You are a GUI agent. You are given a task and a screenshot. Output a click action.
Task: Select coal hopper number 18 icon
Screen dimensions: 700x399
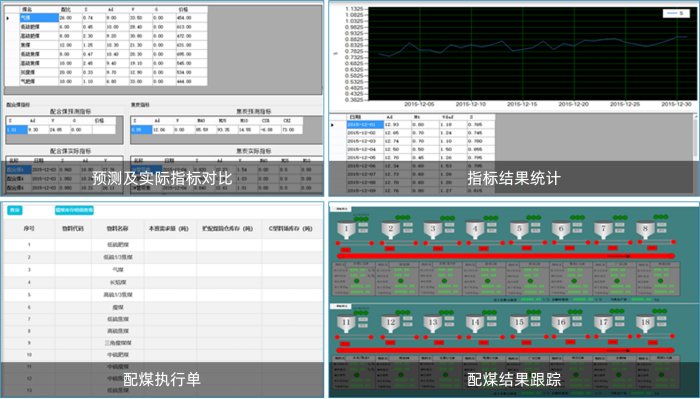tap(645, 322)
